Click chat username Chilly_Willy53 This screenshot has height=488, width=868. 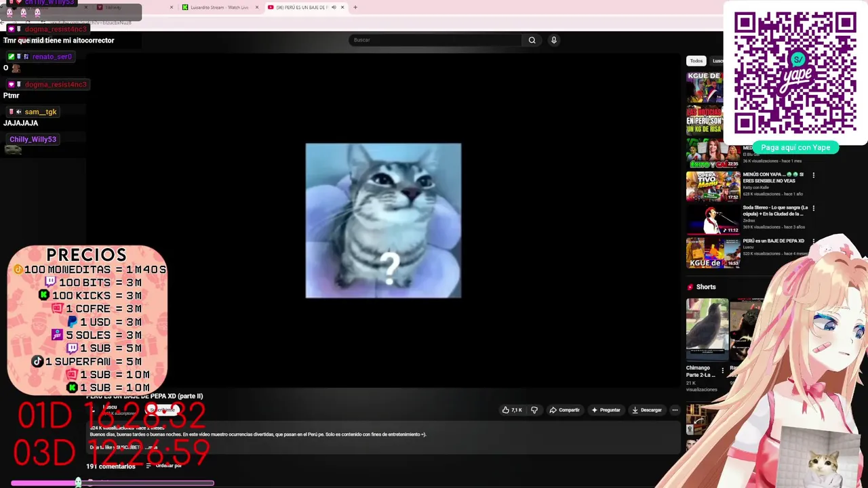33,139
